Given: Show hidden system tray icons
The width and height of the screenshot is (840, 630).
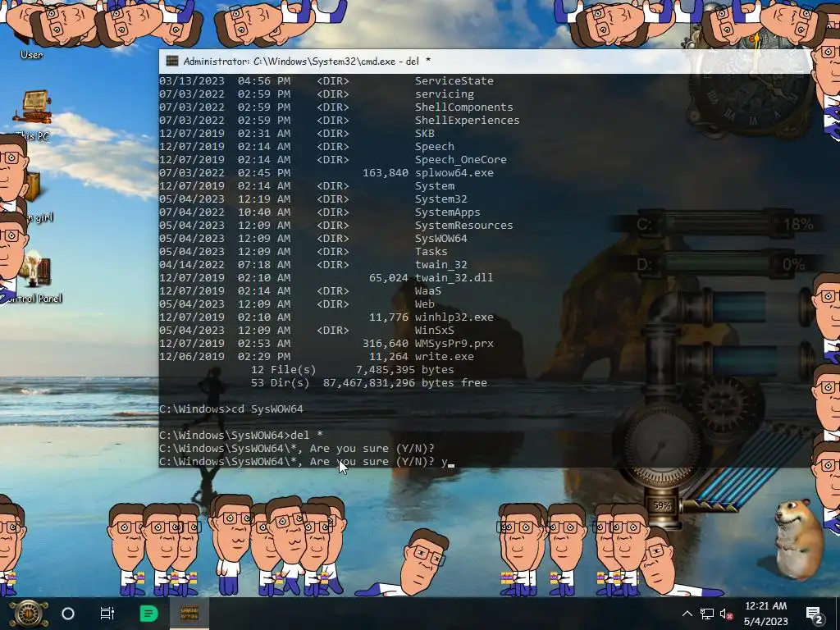Looking at the screenshot, I should (x=687, y=614).
